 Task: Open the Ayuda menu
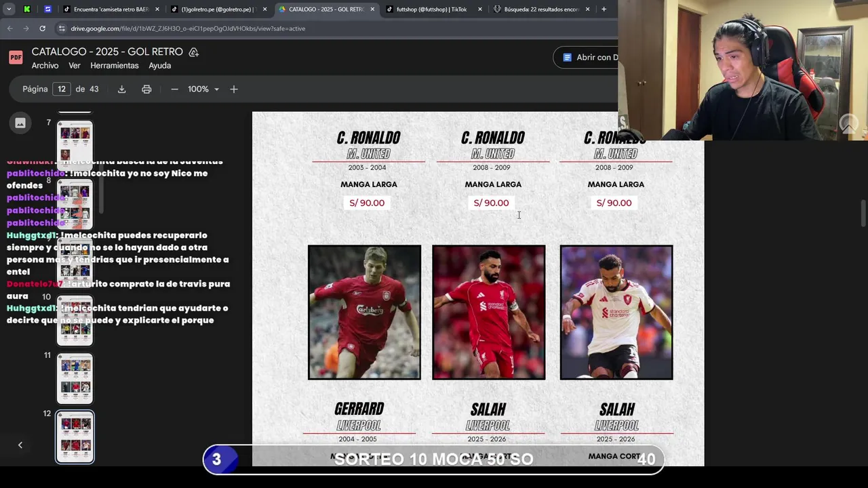coord(160,66)
